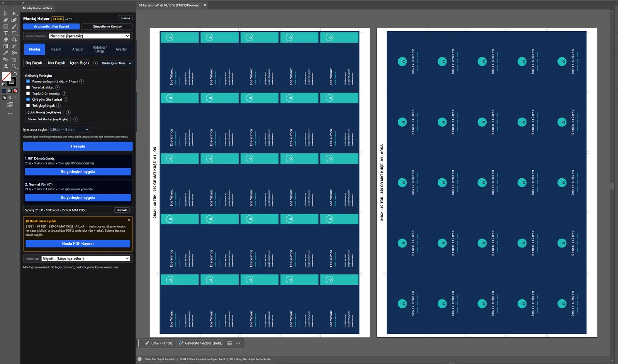Check Toplu ürün montajı option
This screenshot has width=618, height=364.
pyautogui.click(x=28, y=93)
